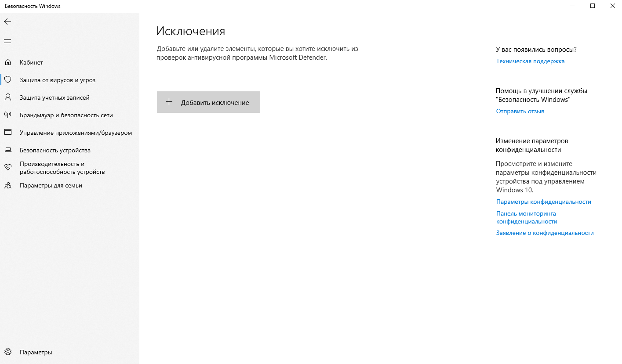Go to Брандмауэр и безопасность сети

click(69, 115)
